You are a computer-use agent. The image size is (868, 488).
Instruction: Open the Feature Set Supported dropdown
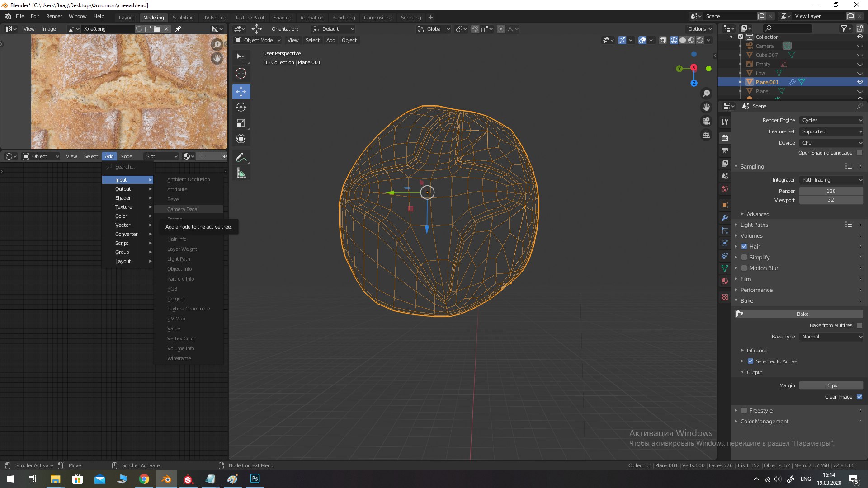831,131
